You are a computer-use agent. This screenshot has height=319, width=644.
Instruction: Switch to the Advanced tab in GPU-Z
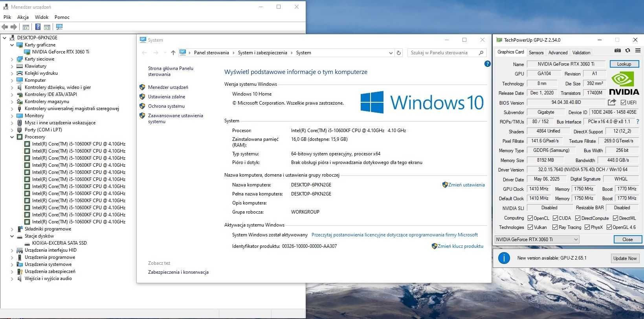tap(558, 53)
